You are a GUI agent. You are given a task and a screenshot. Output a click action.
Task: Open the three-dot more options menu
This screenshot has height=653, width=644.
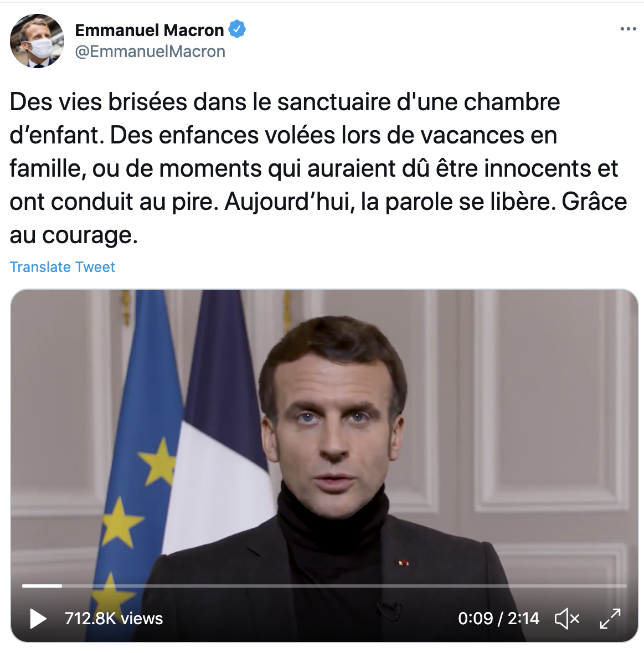point(628,29)
